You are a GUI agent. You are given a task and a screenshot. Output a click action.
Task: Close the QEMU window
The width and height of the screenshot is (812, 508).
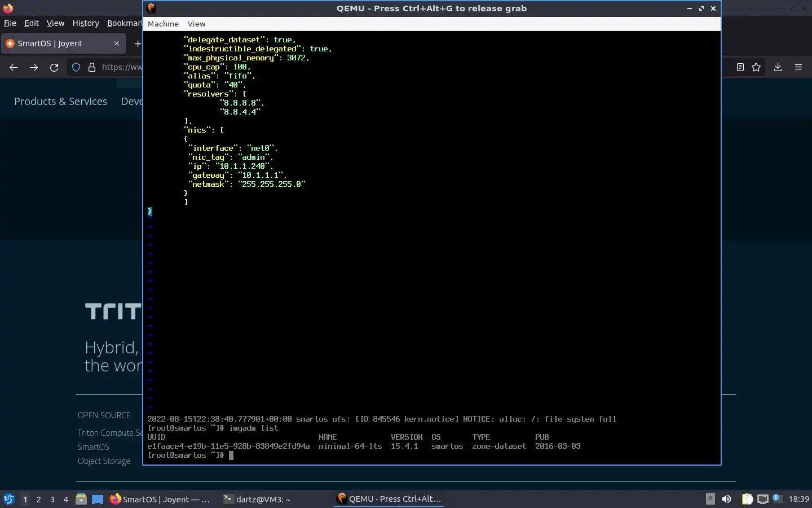point(713,8)
